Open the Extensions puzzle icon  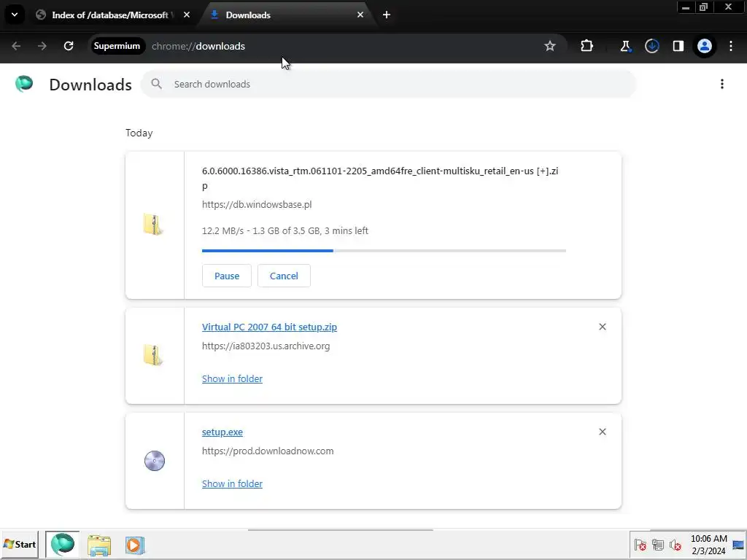(587, 46)
